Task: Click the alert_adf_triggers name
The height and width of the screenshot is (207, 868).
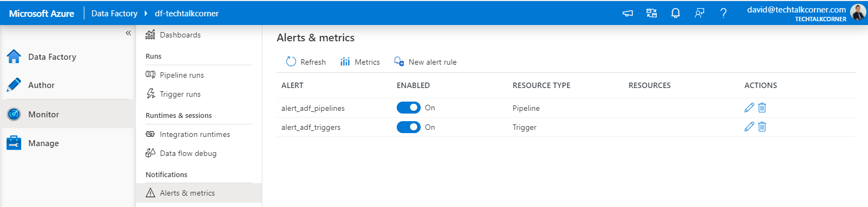Action: tap(311, 127)
